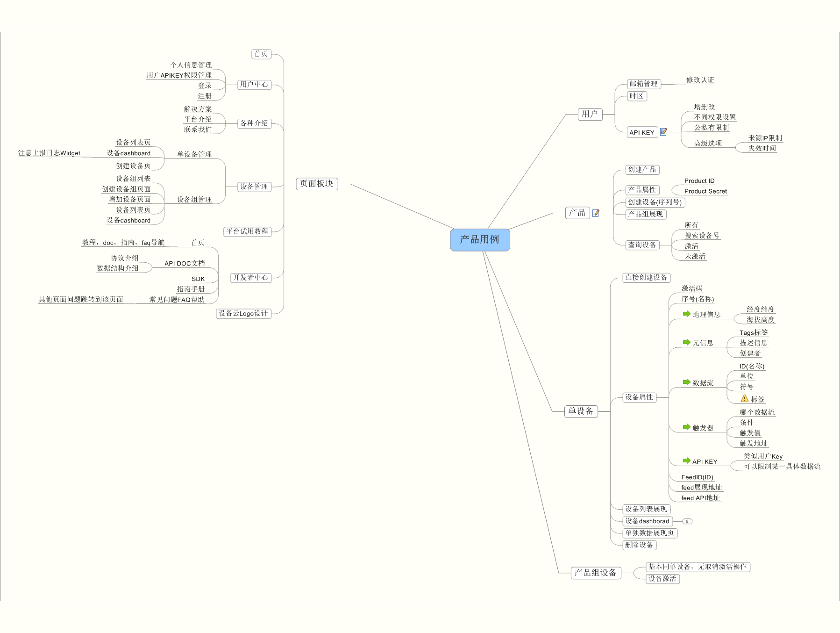Open the note icon beside user API KEY
Screen dimensions: 840x633
tap(663, 132)
